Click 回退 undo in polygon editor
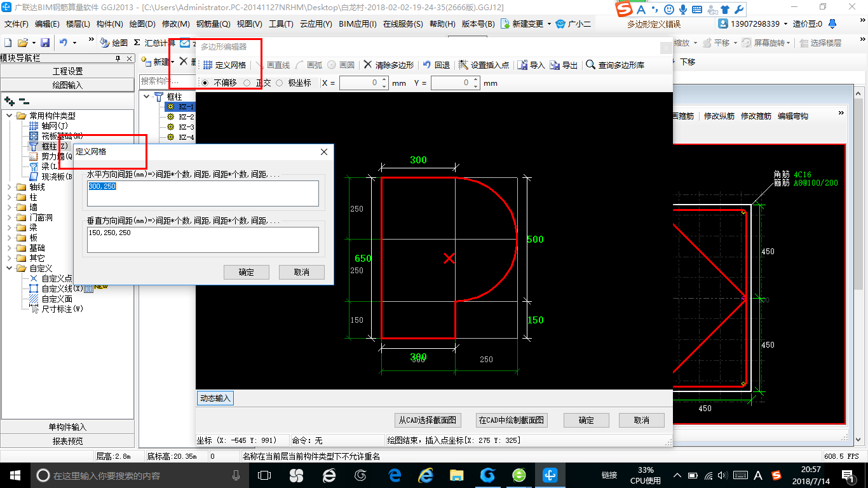The height and width of the screenshot is (488, 868). click(436, 65)
